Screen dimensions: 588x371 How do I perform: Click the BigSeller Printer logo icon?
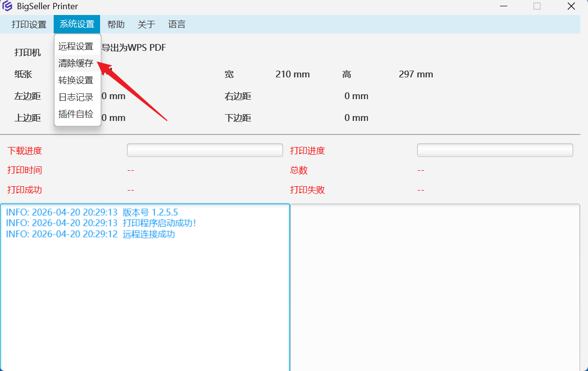pyautogui.click(x=7, y=6)
